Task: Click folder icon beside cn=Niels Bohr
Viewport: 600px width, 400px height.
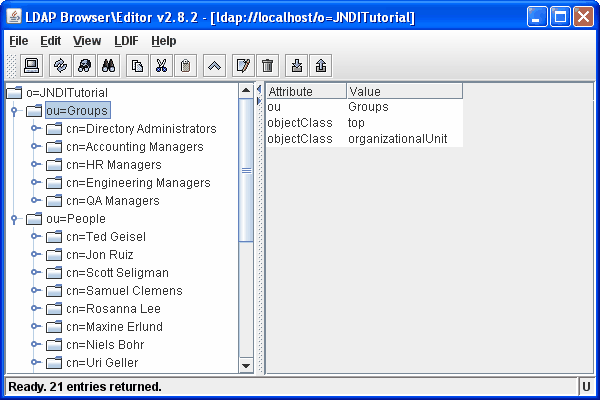Action: pyautogui.click(x=54, y=344)
